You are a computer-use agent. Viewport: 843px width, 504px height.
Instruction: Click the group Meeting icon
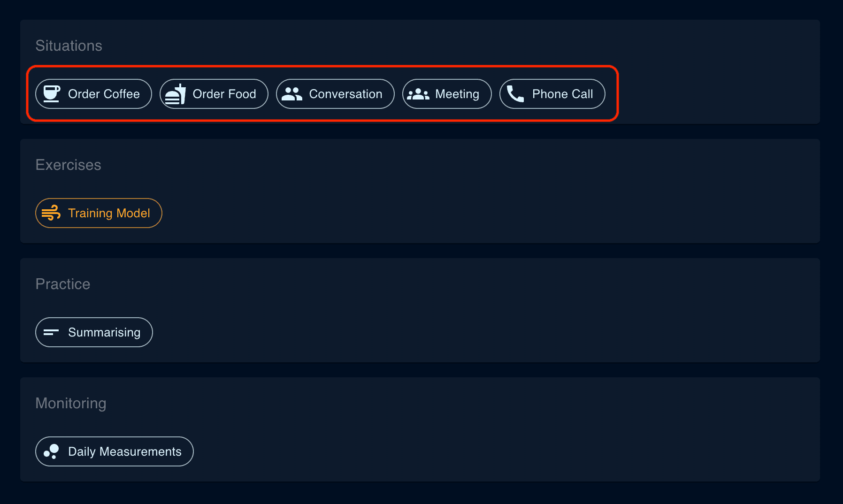[418, 94]
